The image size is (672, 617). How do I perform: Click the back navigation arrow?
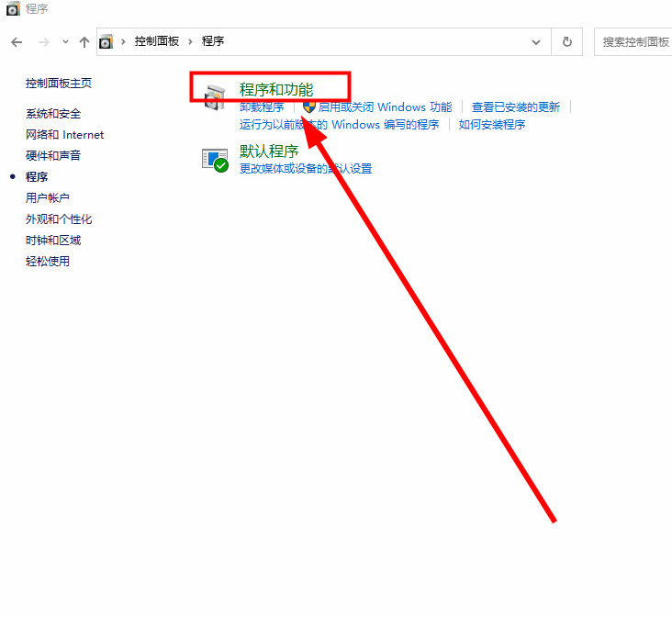(17, 42)
